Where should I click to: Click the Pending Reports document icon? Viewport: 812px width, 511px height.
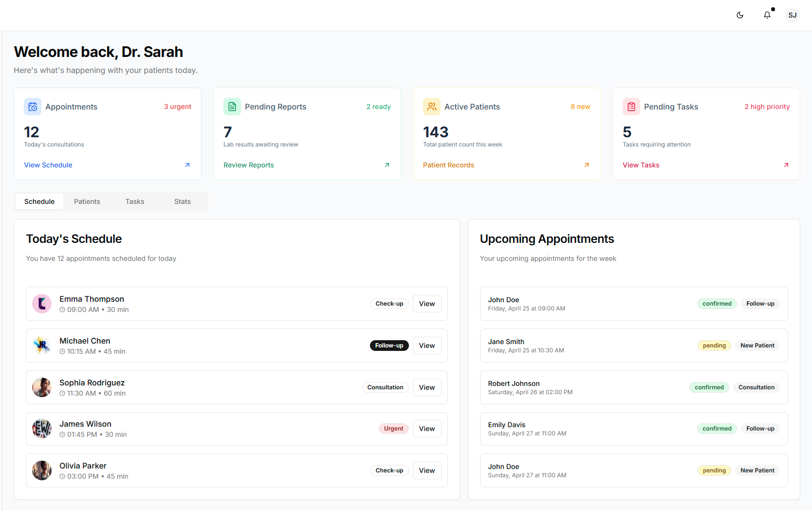(x=232, y=107)
